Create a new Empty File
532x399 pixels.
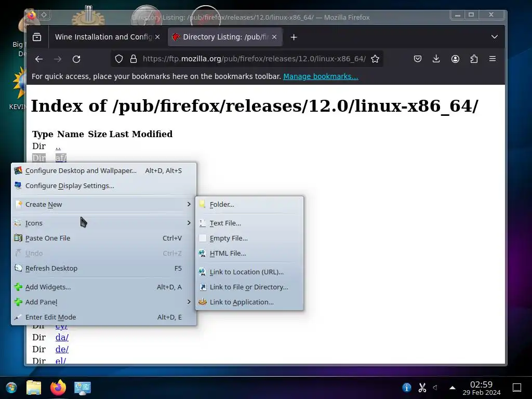click(x=249, y=238)
